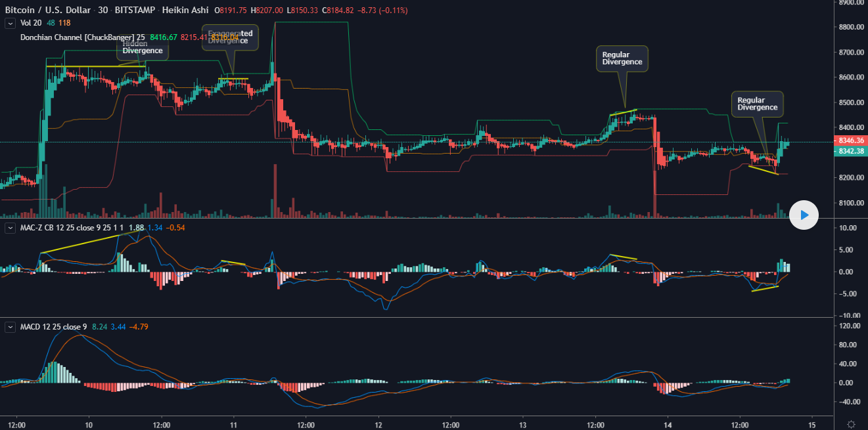Click the low value 8150.33
This screenshot has width=868, height=430.
[x=304, y=11]
